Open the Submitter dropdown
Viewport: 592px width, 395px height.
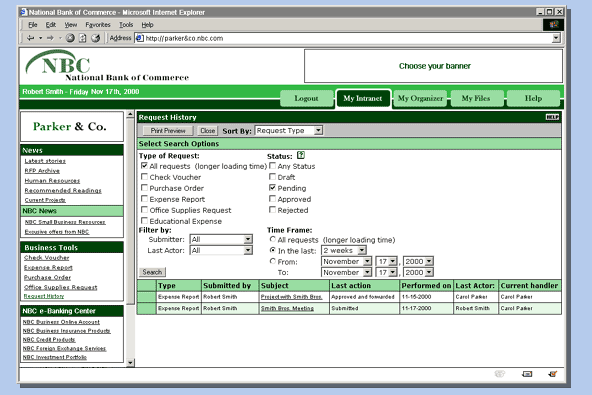click(221, 239)
